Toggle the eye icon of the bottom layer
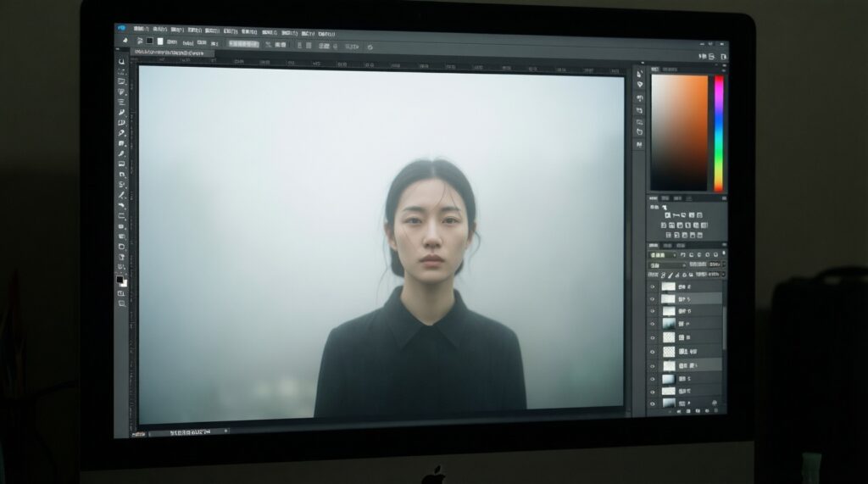The height and width of the screenshot is (484, 868). 652,402
